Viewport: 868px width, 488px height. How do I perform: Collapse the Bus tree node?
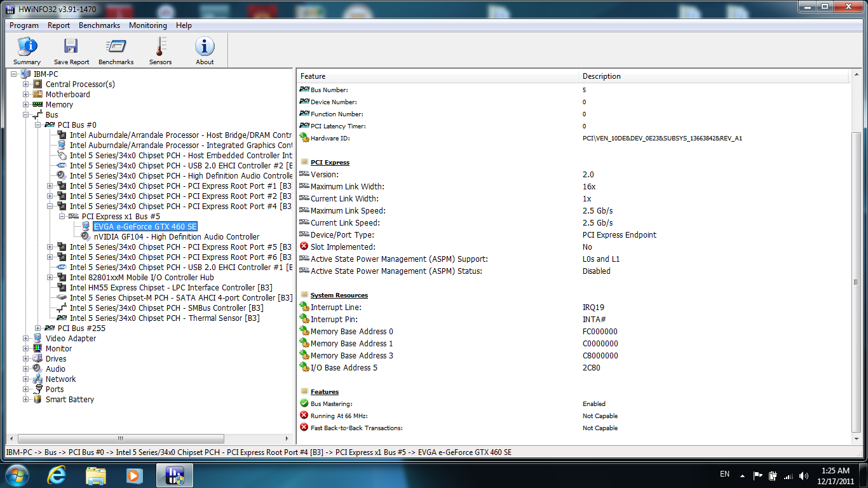26,114
